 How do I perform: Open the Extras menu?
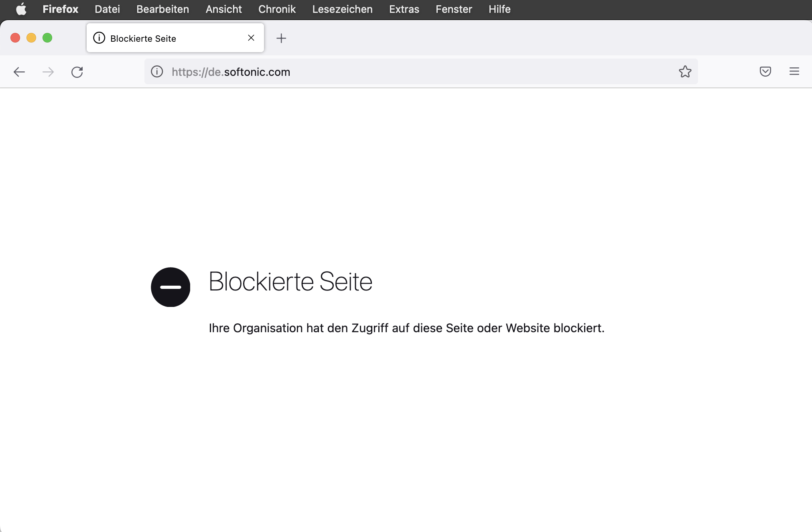[x=404, y=9]
